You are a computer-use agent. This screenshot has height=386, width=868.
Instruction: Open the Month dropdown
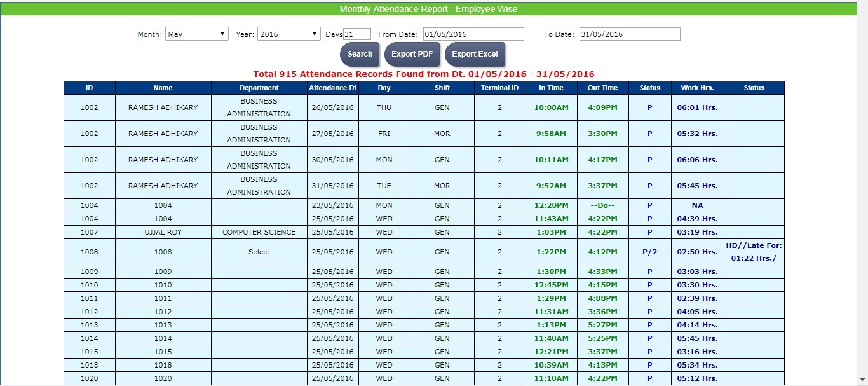coord(196,34)
